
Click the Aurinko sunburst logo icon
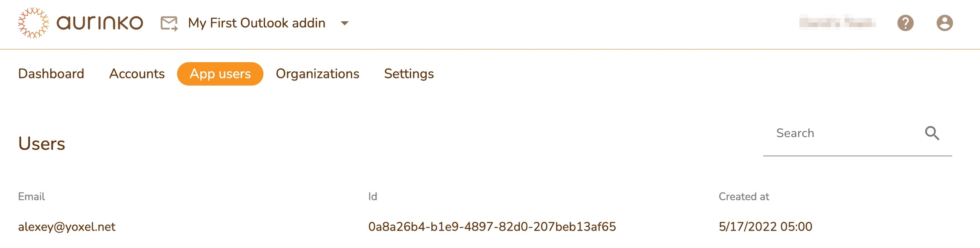33,23
